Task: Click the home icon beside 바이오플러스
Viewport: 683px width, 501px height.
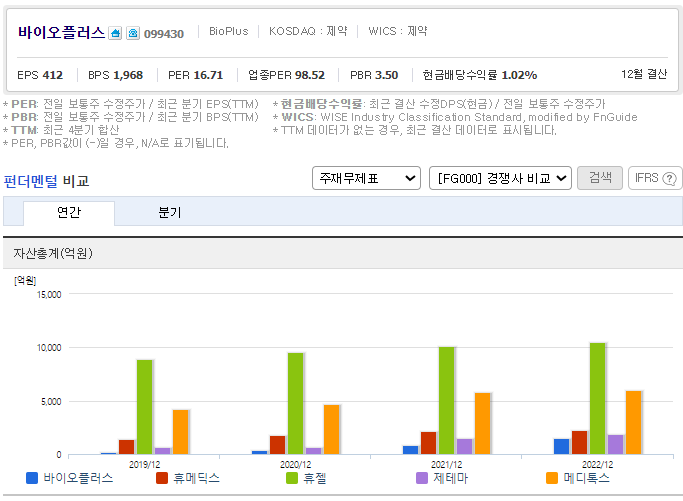Action: click(x=115, y=33)
